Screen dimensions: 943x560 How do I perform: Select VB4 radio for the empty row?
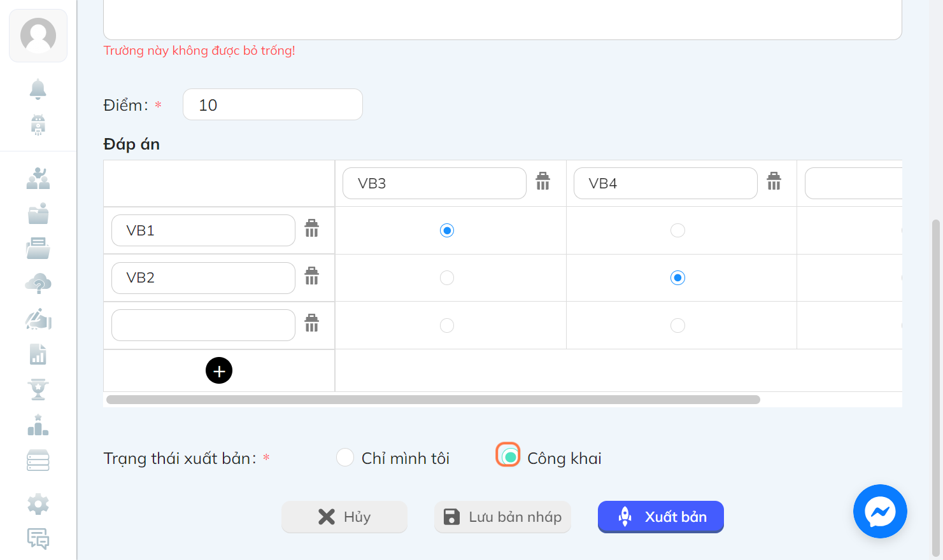tap(677, 325)
